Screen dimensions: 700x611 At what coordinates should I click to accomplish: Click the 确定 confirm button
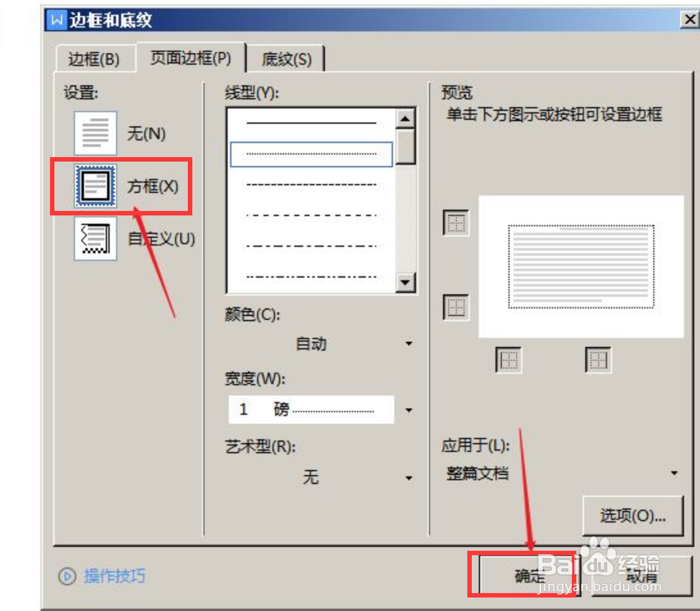coord(529,576)
